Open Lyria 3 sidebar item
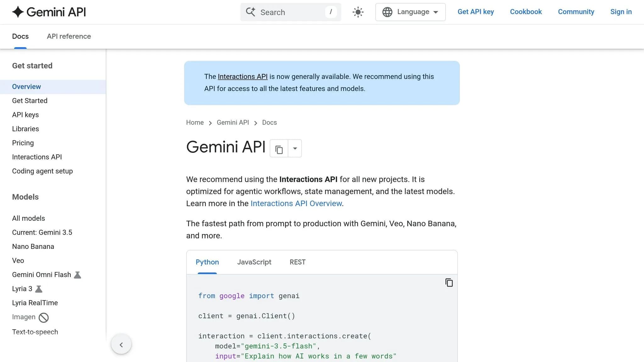Image resolution: width=644 pixels, height=362 pixels. 22,289
